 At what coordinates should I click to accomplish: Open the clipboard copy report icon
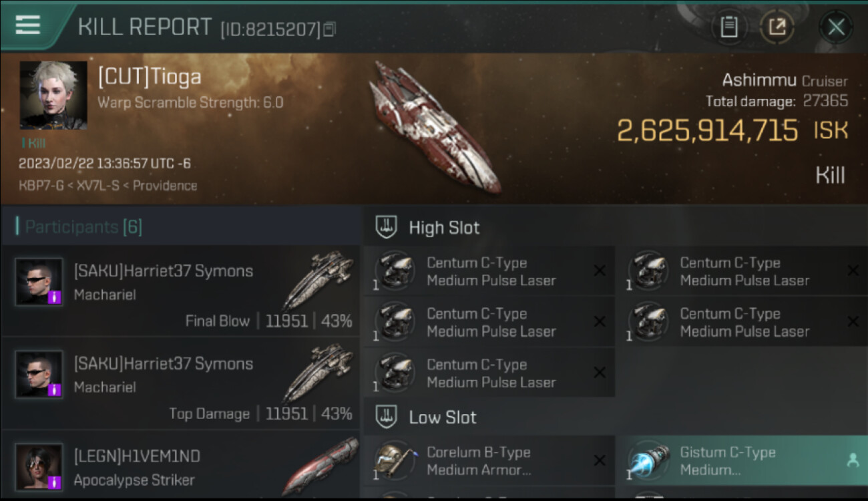point(729,27)
